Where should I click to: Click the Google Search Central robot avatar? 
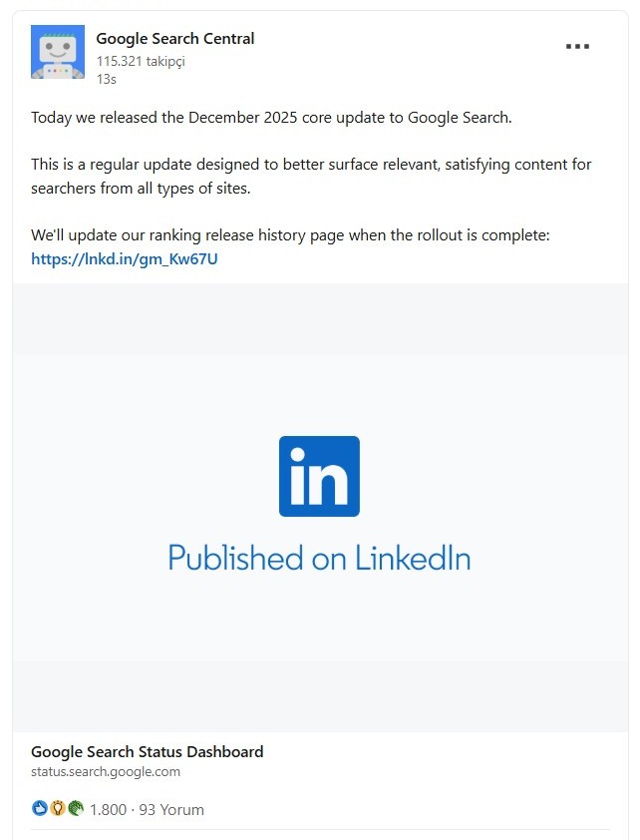[58, 52]
